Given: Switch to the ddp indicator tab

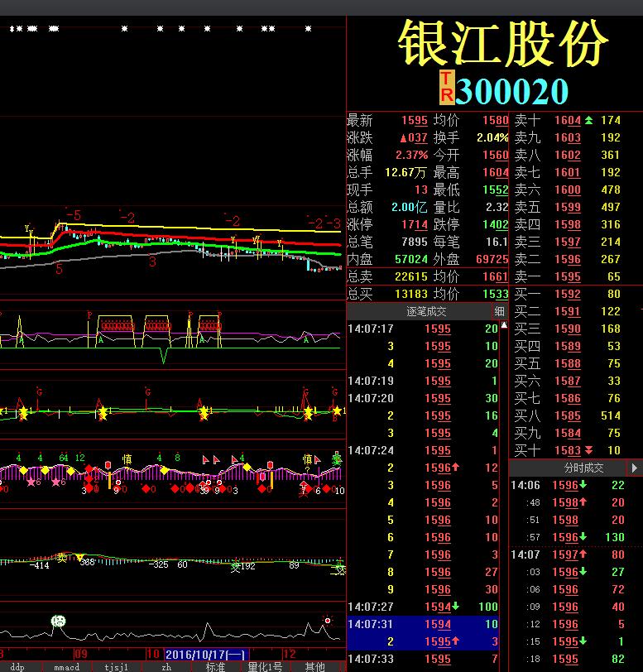Looking at the screenshot, I should tap(17, 667).
